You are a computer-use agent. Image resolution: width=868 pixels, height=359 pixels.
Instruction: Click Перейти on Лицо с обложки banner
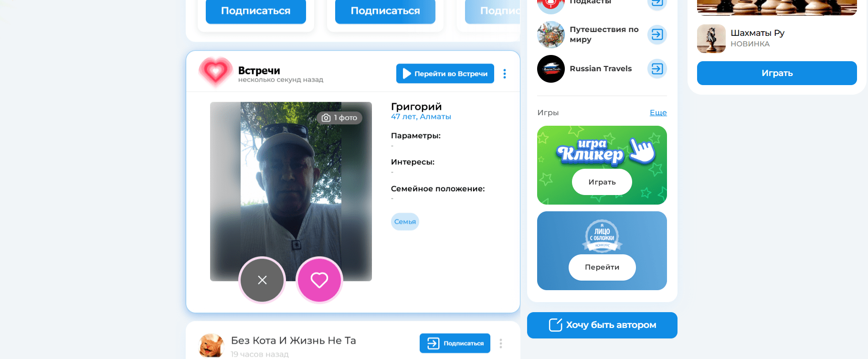click(602, 267)
